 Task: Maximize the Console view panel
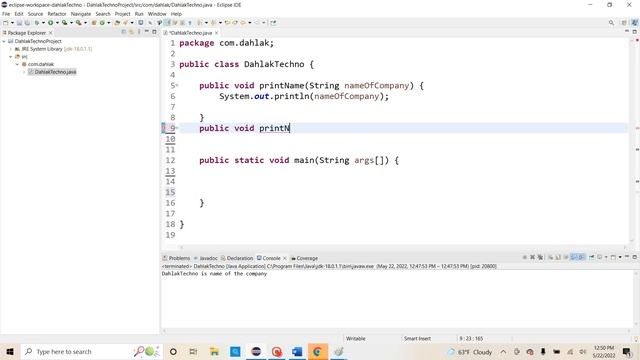click(x=635, y=257)
